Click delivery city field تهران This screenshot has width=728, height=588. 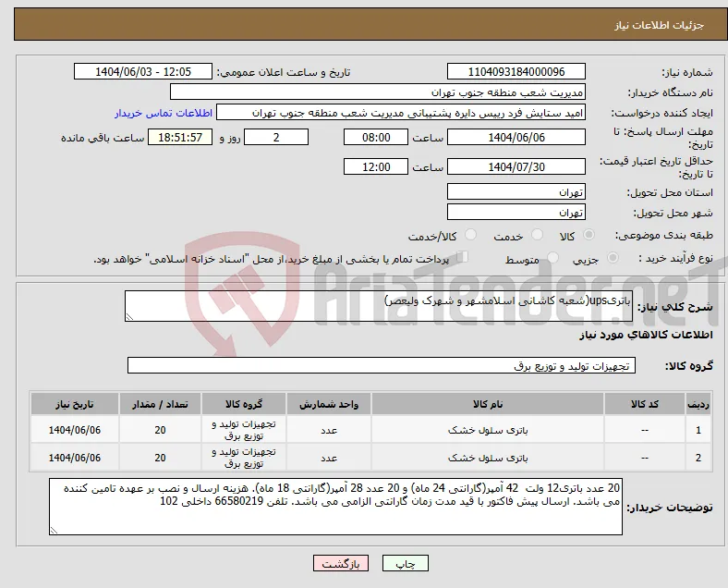coord(516,213)
